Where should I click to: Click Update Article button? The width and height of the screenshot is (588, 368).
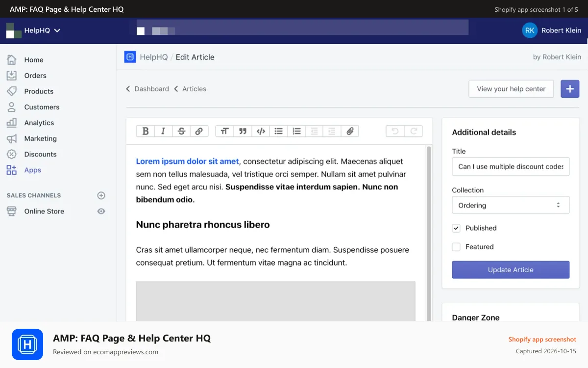(511, 270)
